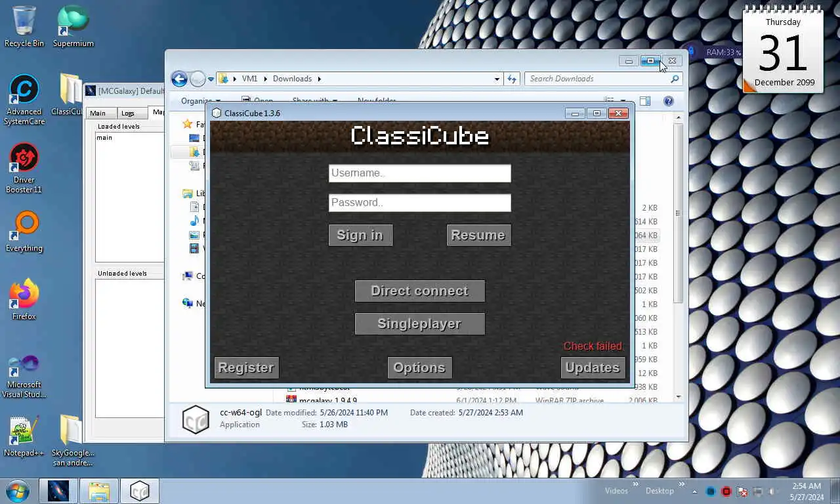Open the Register page

[x=246, y=367]
